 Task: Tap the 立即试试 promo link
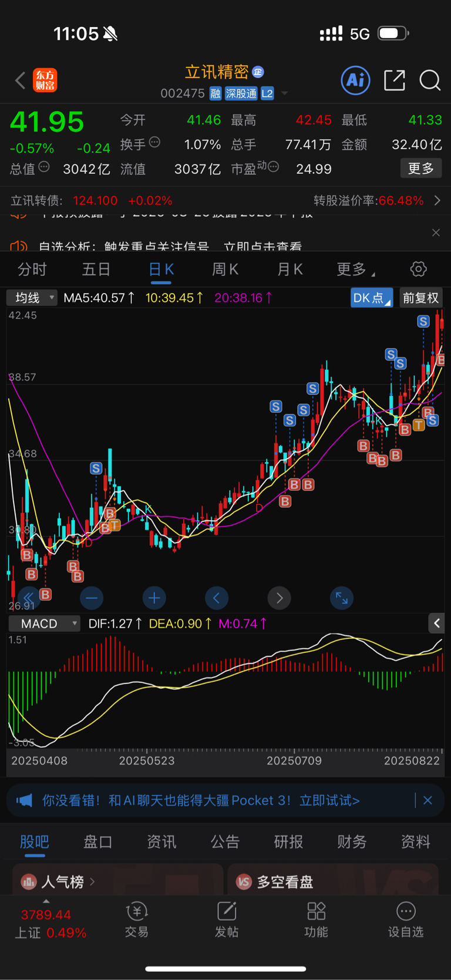tap(329, 800)
